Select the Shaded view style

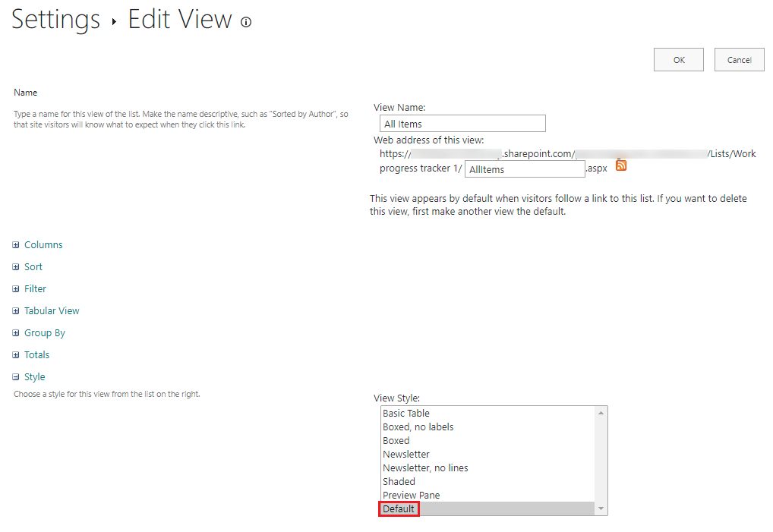click(x=399, y=481)
